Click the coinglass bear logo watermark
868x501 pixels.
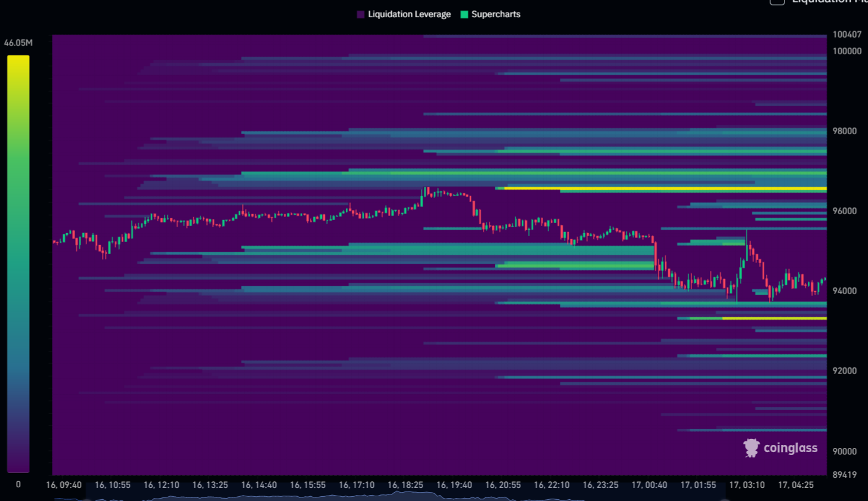click(x=751, y=448)
